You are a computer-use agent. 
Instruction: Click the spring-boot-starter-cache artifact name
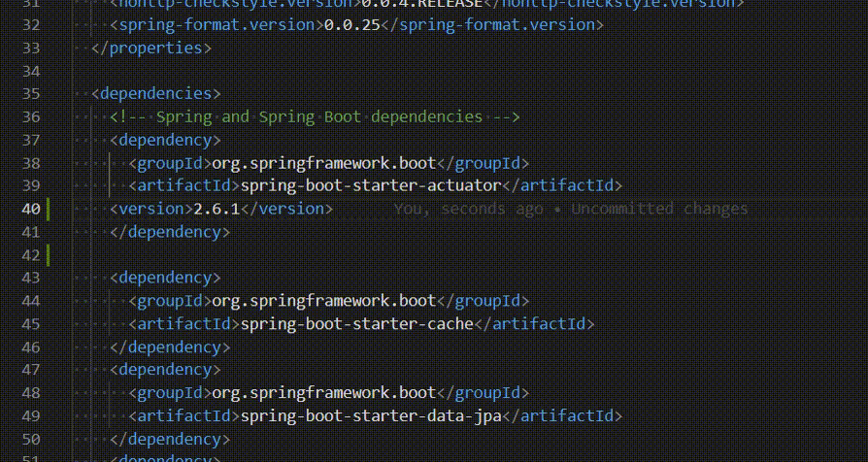356,323
